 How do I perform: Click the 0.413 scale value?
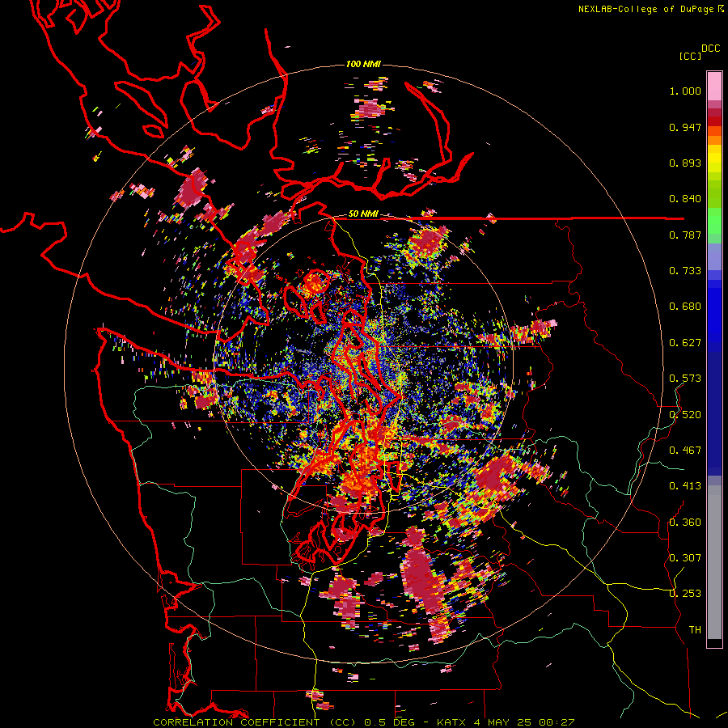pos(685,486)
